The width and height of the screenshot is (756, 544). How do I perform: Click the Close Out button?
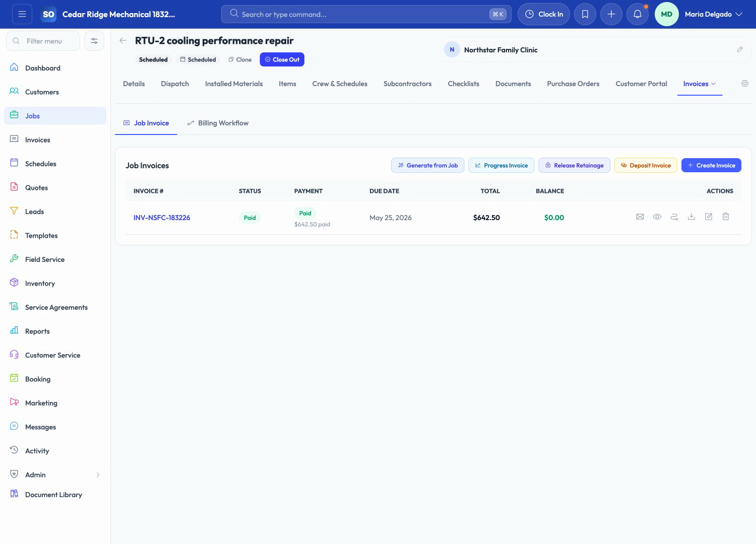pyautogui.click(x=282, y=59)
